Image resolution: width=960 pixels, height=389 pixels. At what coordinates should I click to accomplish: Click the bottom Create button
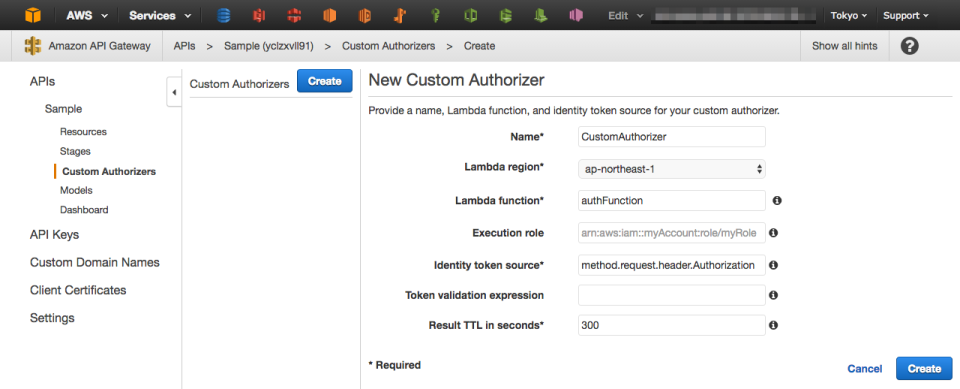924,368
